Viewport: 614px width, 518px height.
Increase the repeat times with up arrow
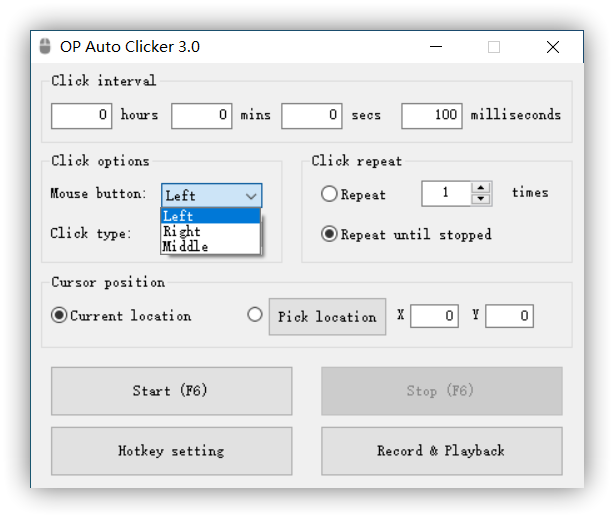(481, 187)
